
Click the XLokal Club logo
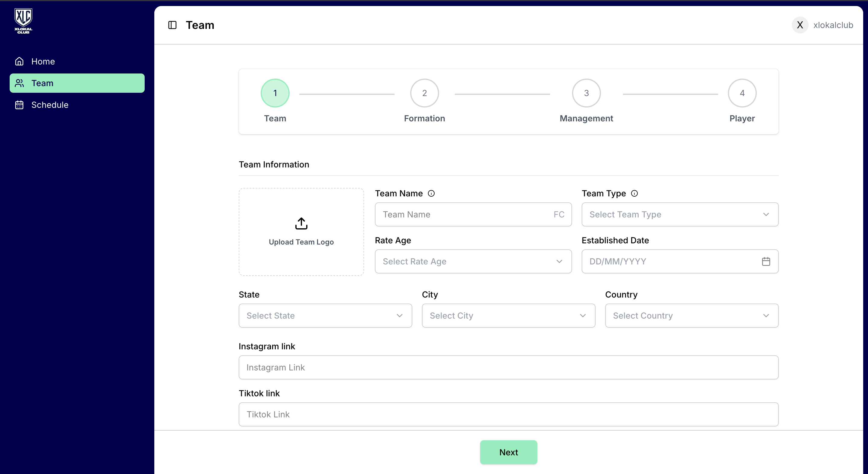23,20
